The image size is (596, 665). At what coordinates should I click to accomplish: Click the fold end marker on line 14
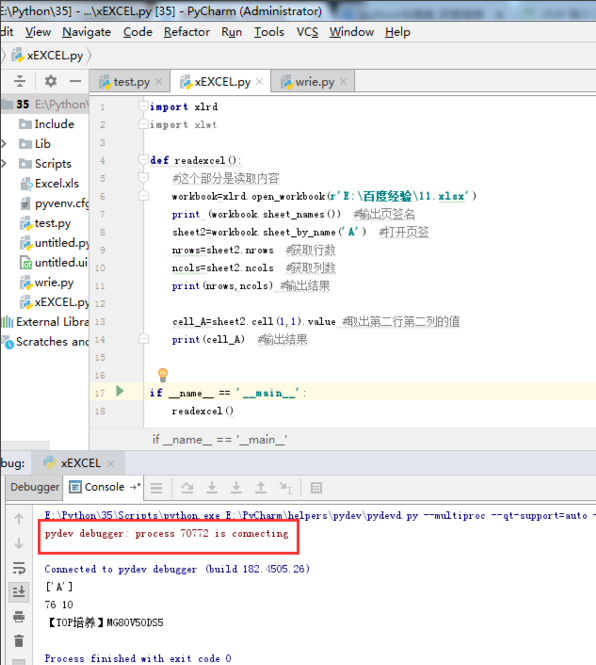144,339
